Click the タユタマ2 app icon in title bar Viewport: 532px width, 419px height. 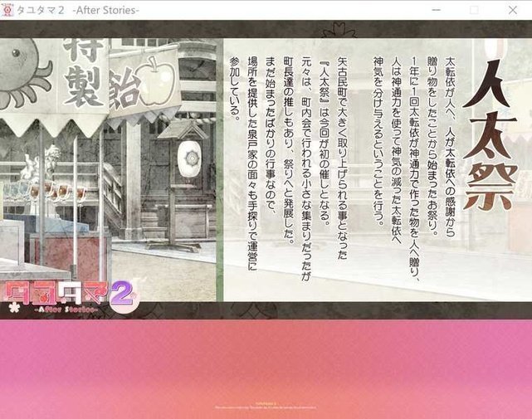(x=7, y=10)
